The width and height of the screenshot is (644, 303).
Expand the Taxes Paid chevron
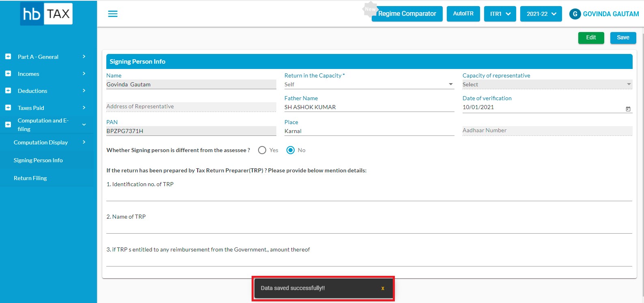pos(84,108)
